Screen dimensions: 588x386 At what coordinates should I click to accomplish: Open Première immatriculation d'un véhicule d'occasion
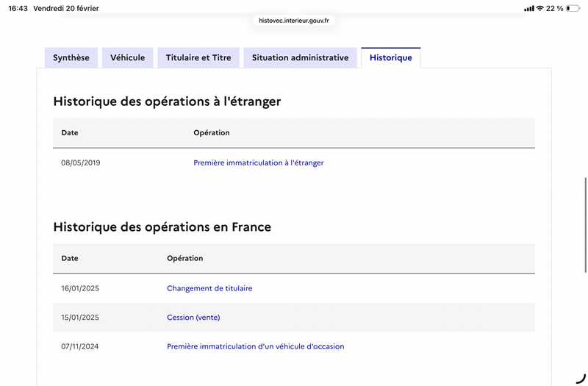click(255, 347)
